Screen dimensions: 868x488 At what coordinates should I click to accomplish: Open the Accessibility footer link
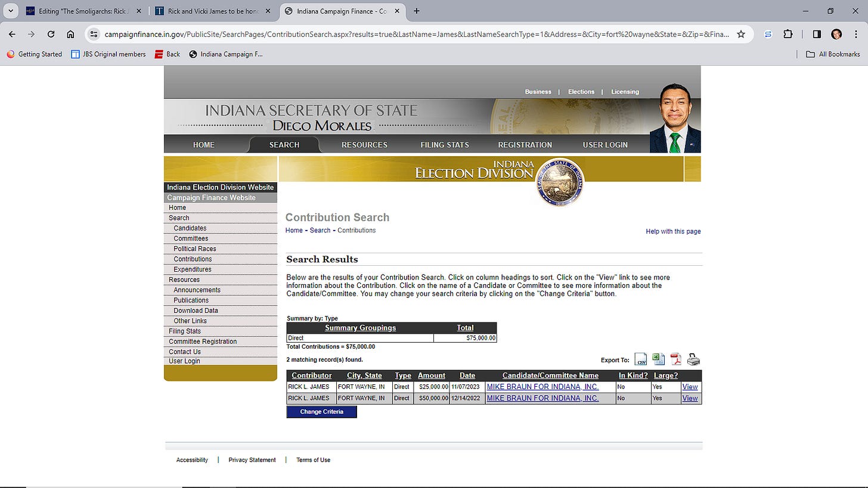(192, 460)
